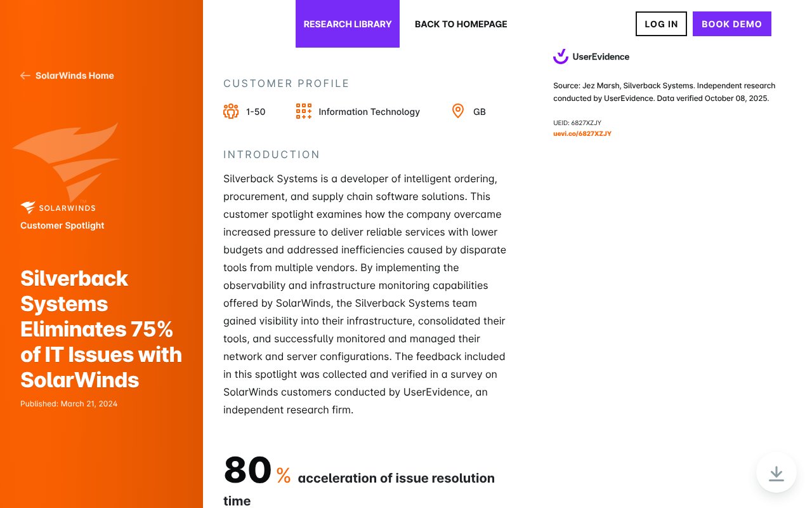The height and width of the screenshot is (508, 812).
Task: Select the Information Technology industry icon
Action: click(304, 111)
